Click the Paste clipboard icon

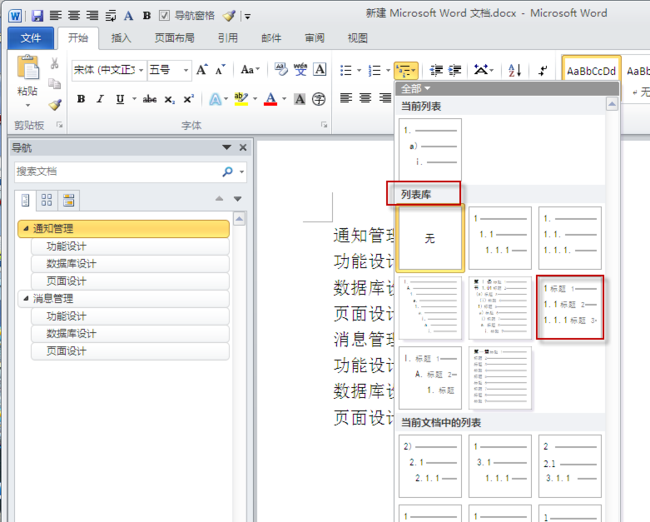(x=28, y=68)
